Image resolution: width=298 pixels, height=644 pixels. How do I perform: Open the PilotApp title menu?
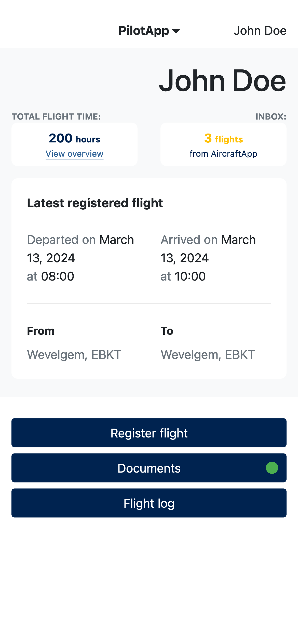pos(144,31)
